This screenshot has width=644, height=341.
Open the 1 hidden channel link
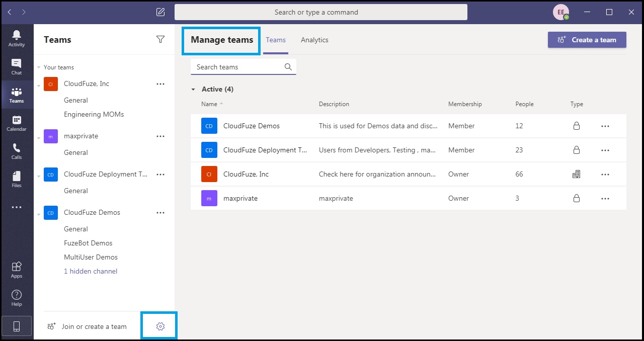91,271
